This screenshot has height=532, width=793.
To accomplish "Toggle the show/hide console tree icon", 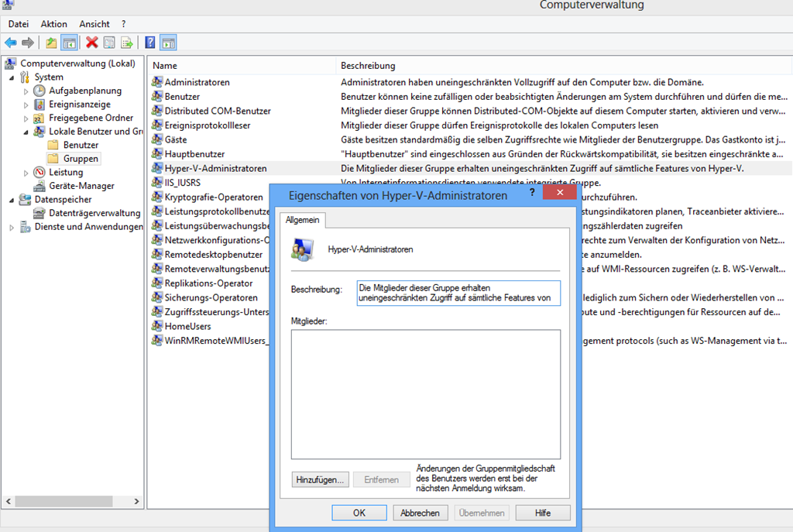I will [x=69, y=43].
